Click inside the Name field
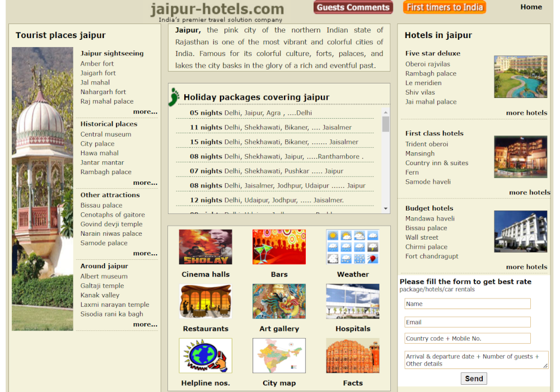The height and width of the screenshot is (392, 560). point(467,304)
